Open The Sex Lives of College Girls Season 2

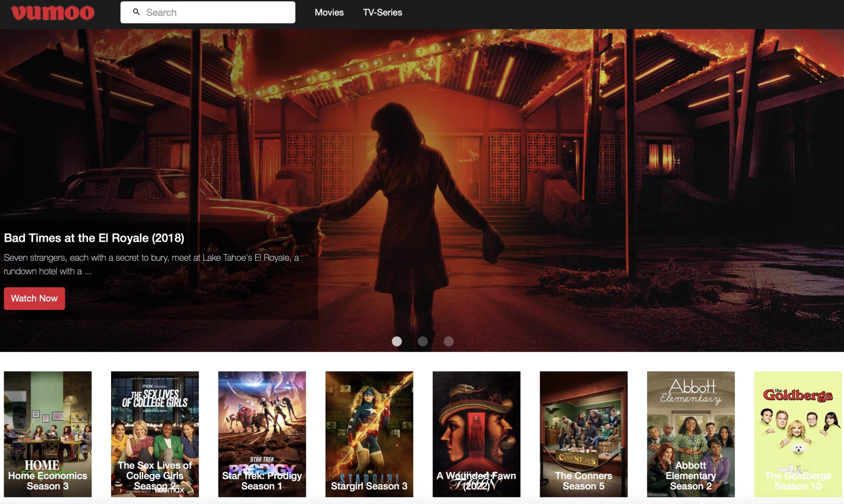(155, 435)
